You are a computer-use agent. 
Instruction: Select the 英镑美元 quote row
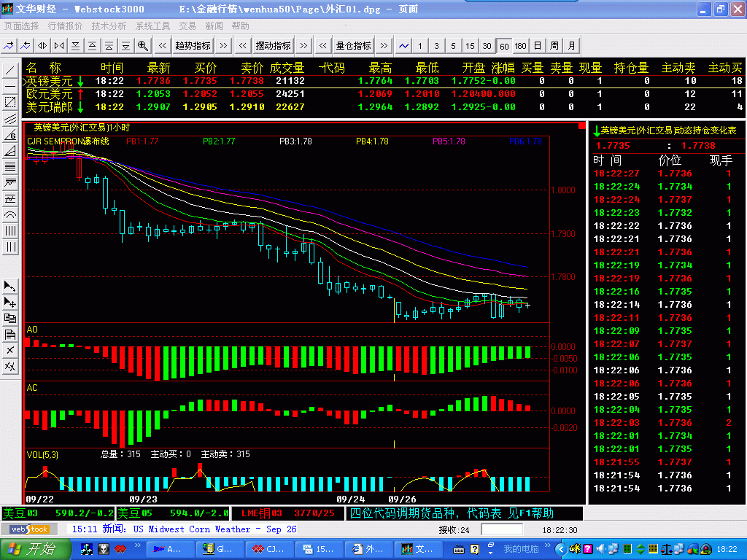(x=384, y=81)
